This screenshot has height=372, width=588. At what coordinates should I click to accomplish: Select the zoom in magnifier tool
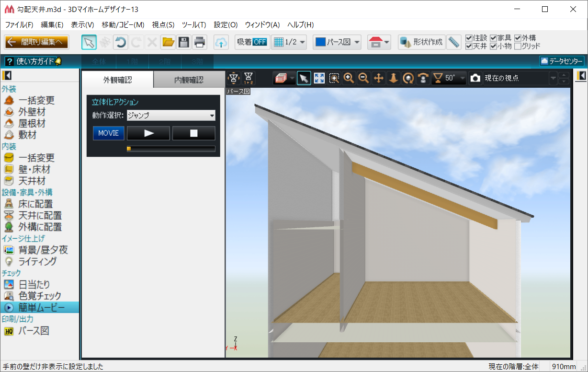click(x=349, y=78)
